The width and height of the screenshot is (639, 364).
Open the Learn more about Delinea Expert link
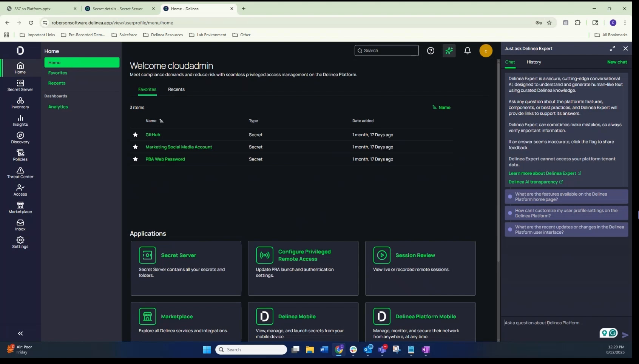543,173
